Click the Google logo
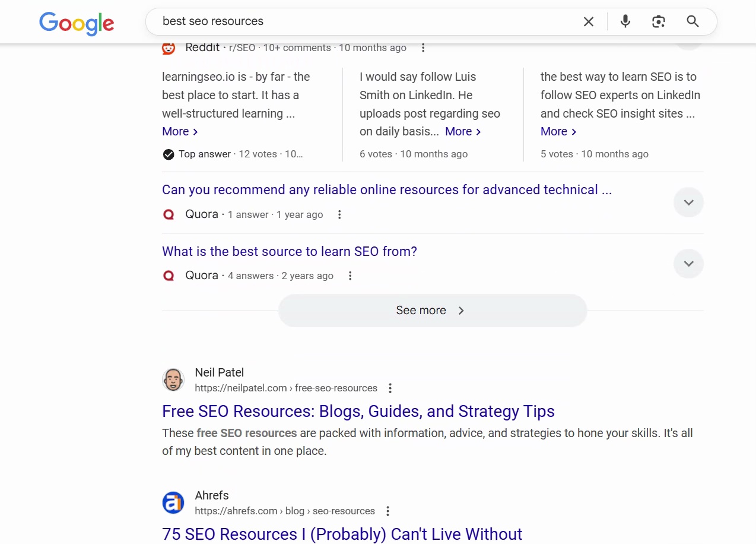This screenshot has height=544, width=756. click(77, 24)
